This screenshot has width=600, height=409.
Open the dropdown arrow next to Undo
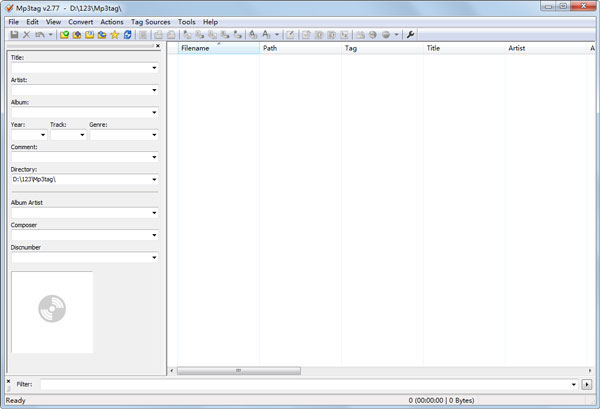50,35
